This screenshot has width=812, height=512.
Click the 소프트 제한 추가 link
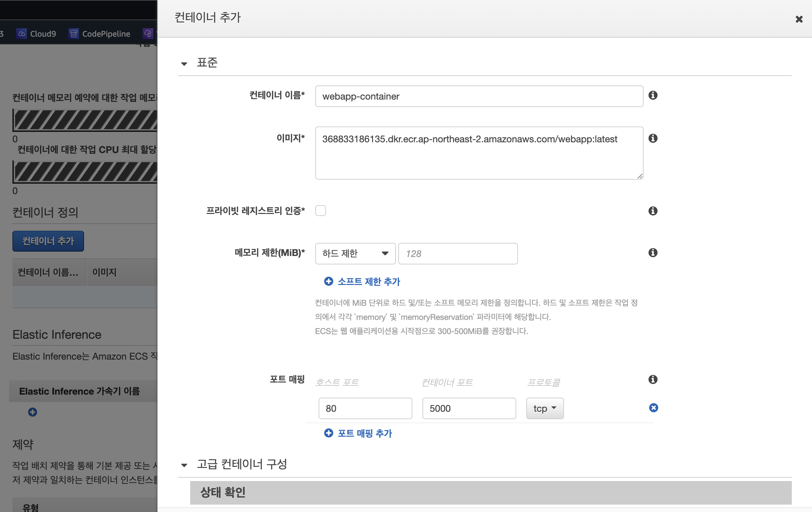tap(368, 282)
